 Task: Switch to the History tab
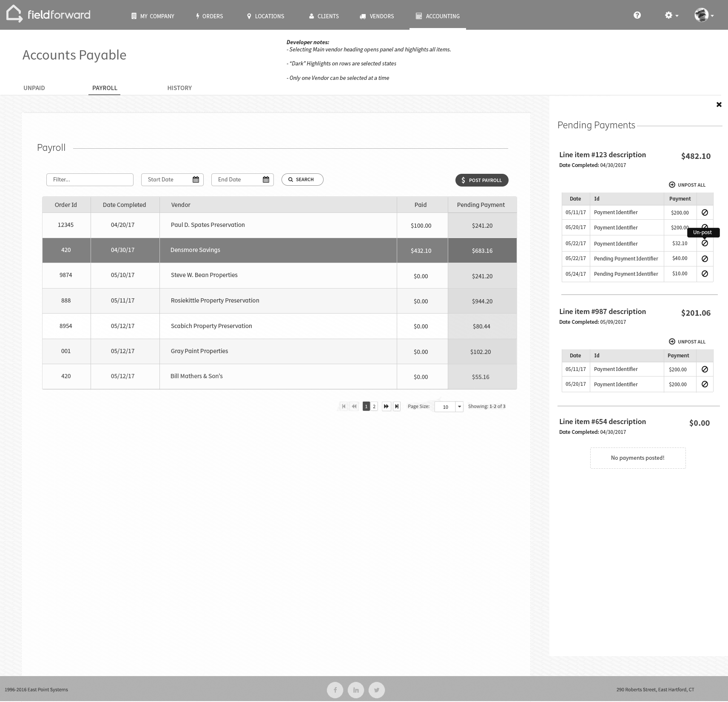[179, 88]
